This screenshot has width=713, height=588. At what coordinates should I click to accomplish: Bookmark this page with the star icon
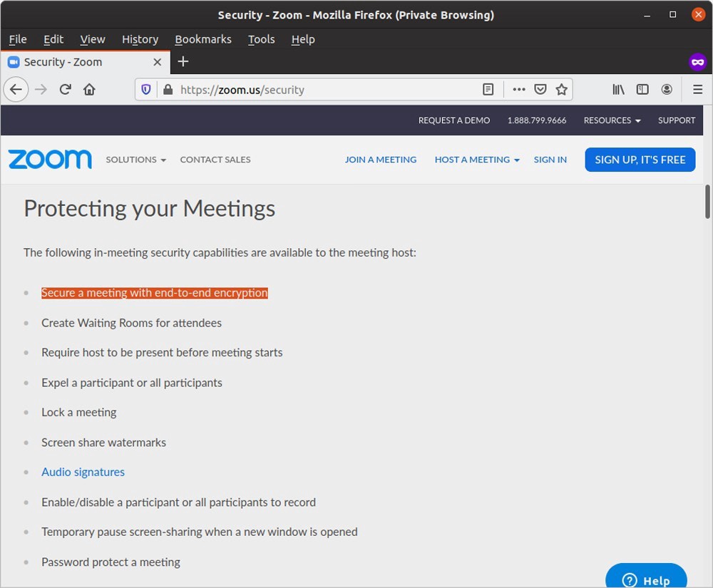pyautogui.click(x=562, y=90)
